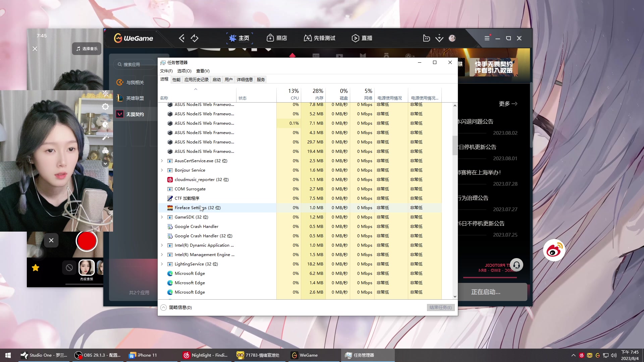
Task: Show hidden tray icons chevron
Action: (573, 355)
